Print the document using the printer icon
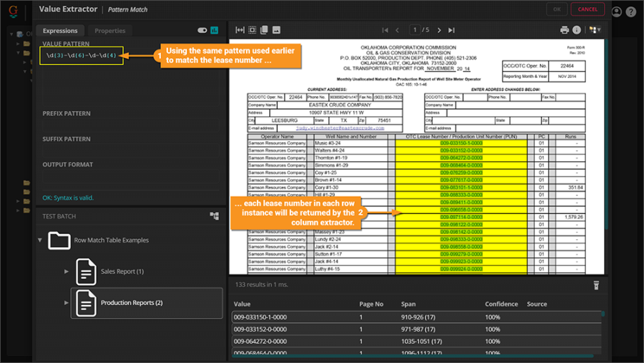 click(x=565, y=30)
